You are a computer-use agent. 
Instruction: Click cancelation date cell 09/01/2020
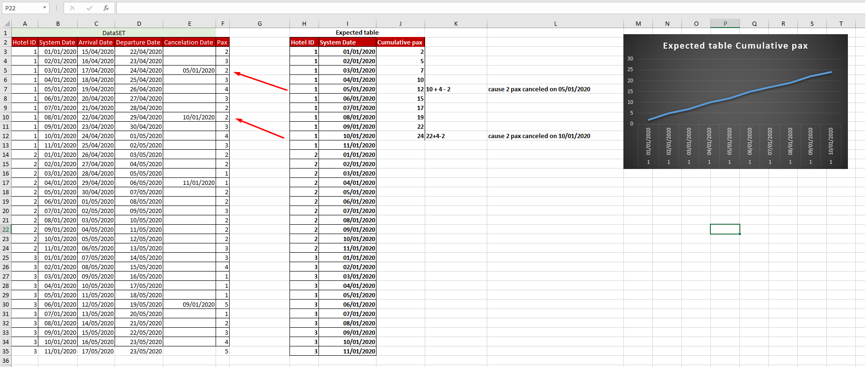pyautogui.click(x=189, y=304)
